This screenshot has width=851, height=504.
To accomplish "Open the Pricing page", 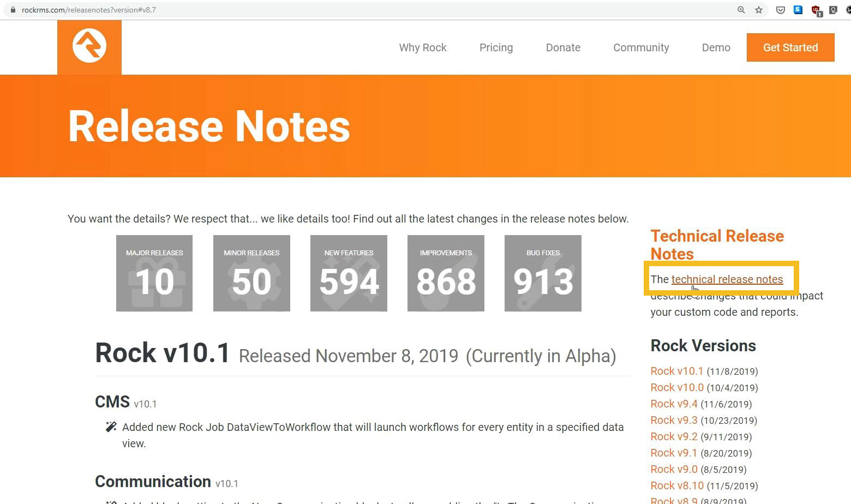I will tap(496, 47).
